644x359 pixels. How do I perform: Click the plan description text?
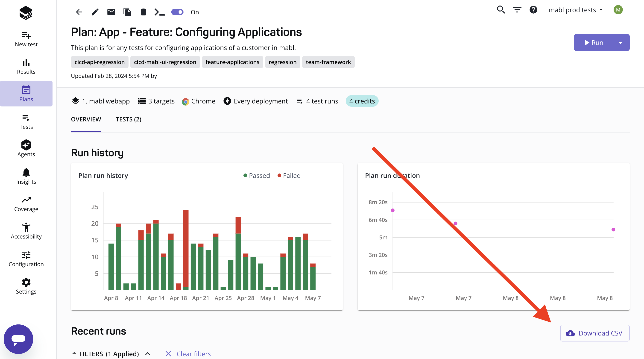[183, 48]
